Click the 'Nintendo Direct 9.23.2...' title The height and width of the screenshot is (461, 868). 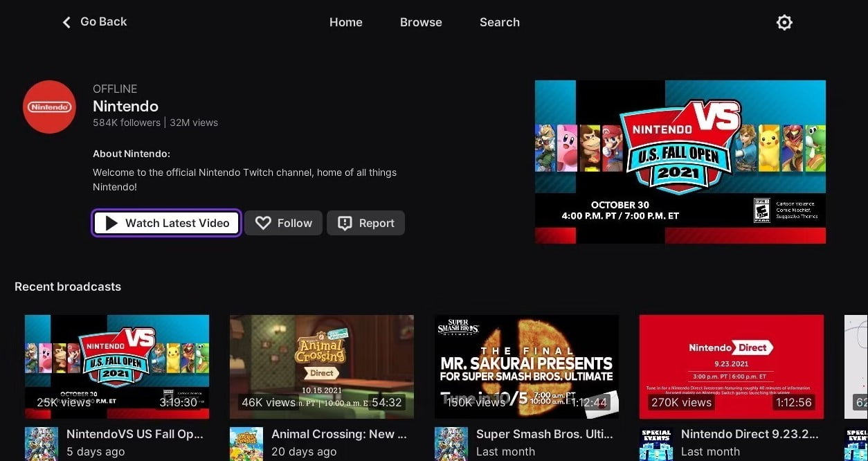(750, 434)
